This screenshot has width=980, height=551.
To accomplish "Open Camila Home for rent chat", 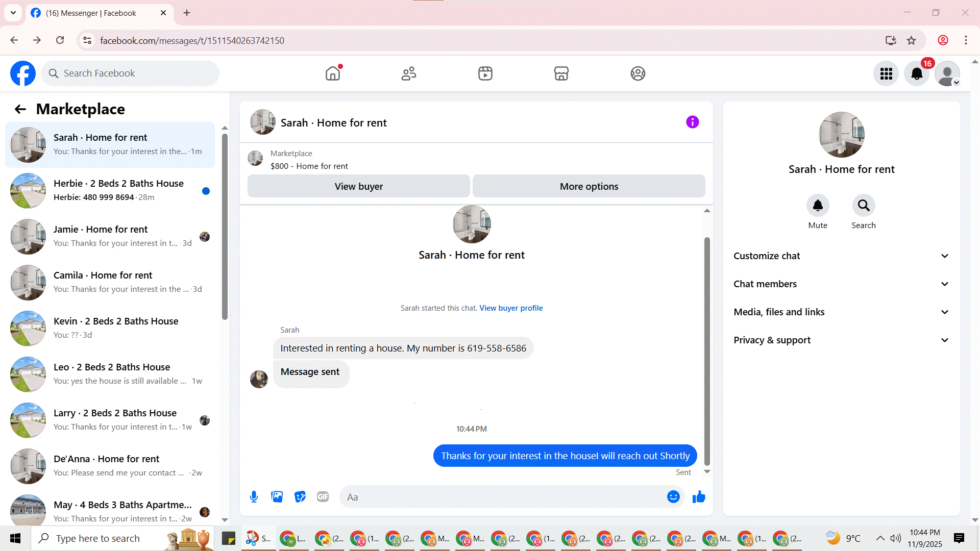I will point(110,283).
